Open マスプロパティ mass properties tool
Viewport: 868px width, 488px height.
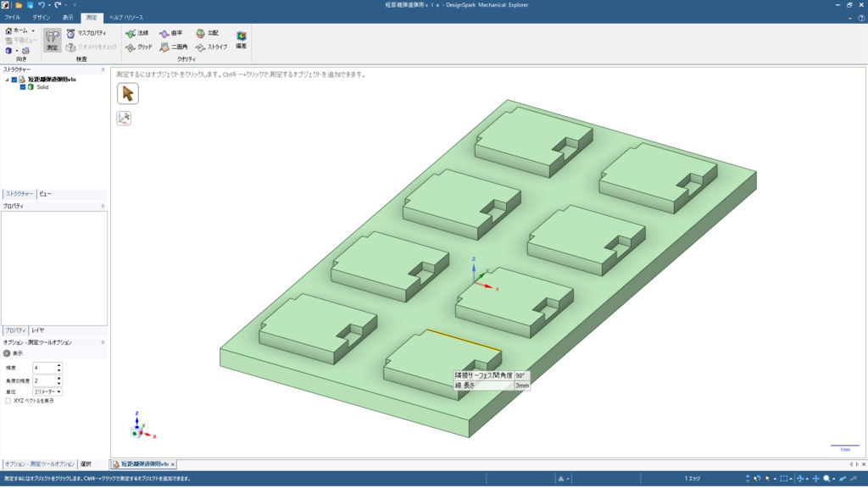click(86, 33)
